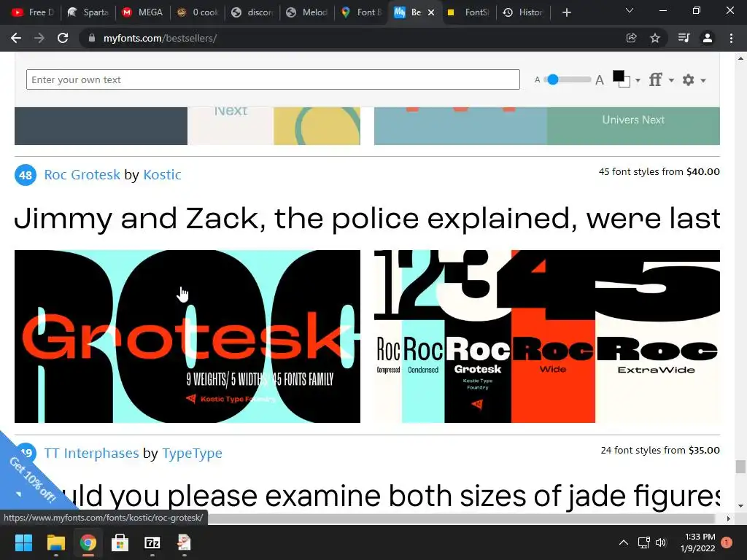Viewport: 747px width, 560px height.
Task: Click the Chrome taskbar icon
Action: coord(88,542)
